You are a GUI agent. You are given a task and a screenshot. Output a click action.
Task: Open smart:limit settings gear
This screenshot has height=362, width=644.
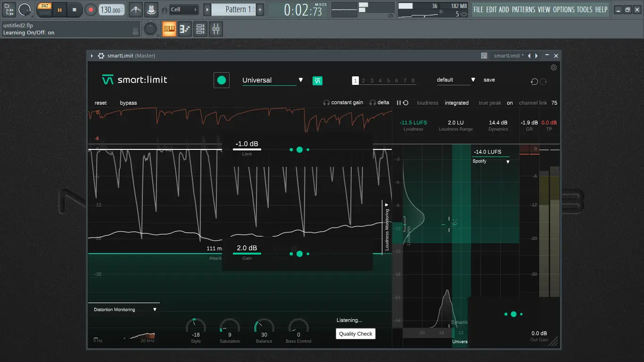pyautogui.click(x=553, y=67)
